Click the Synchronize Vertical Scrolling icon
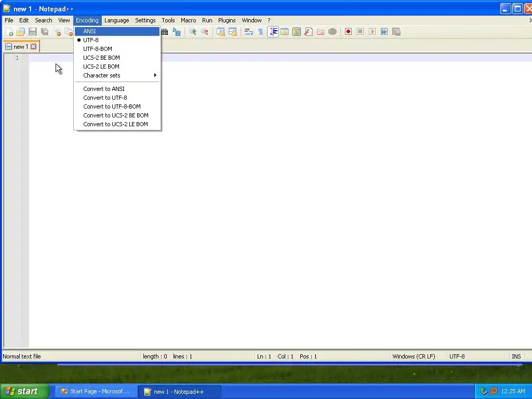532x399 pixels. click(x=220, y=32)
